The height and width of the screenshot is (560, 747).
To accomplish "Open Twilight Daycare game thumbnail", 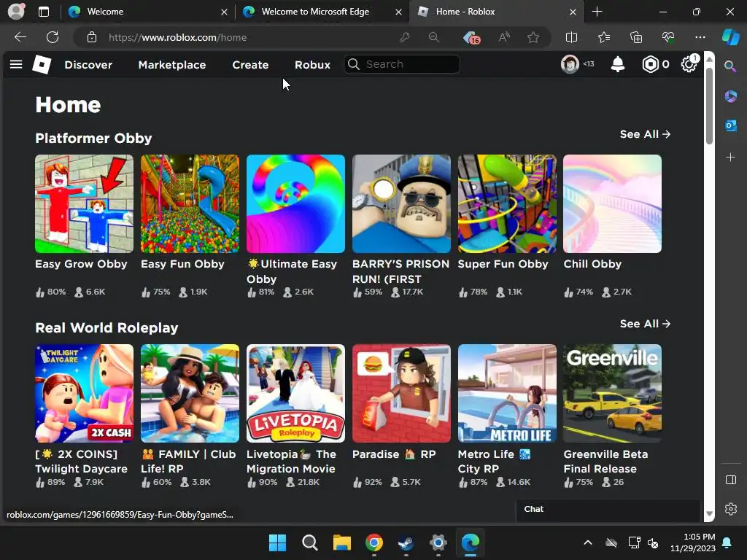I will pyautogui.click(x=84, y=393).
